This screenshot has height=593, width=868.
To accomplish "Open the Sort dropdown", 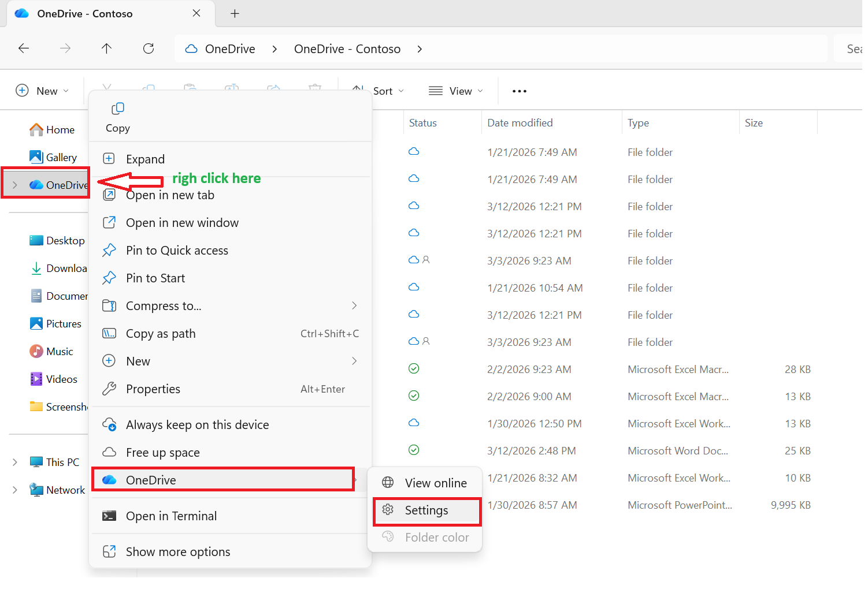I will [x=379, y=91].
